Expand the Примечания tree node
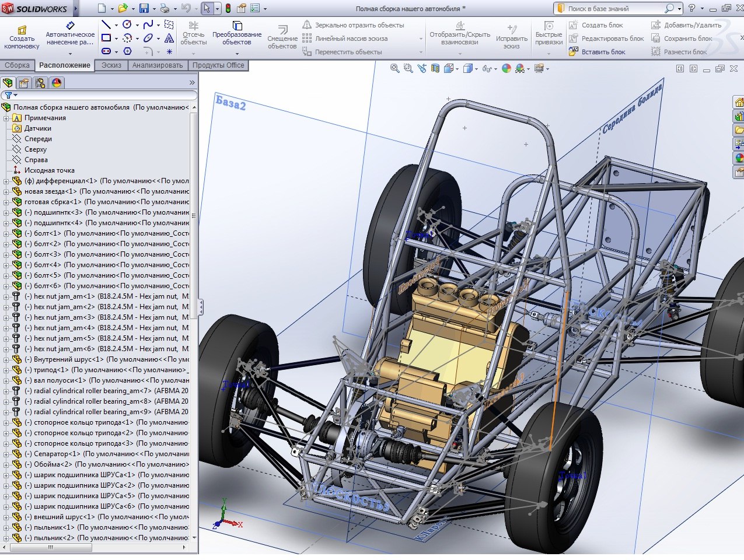Viewport: 744px width, 560px height. click(6, 118)
